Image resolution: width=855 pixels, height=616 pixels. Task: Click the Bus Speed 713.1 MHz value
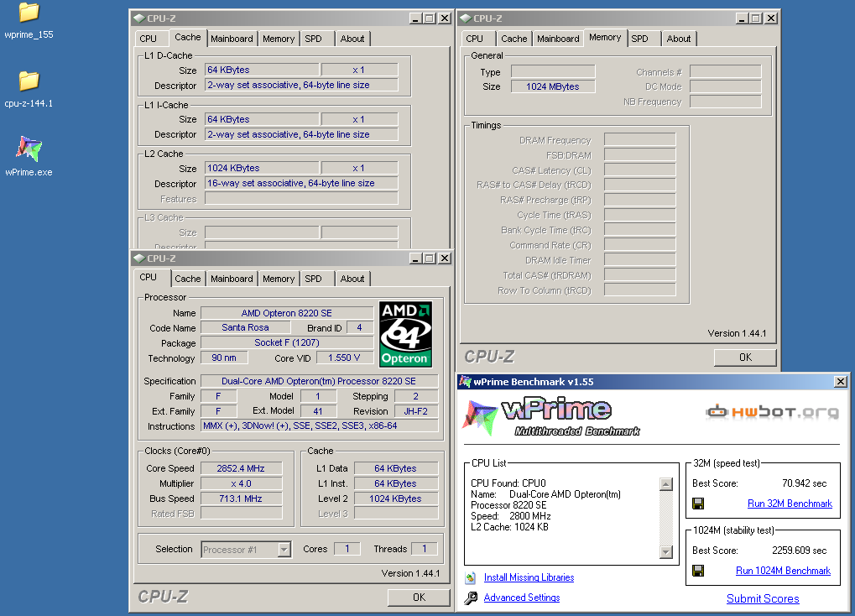(241, 499)
